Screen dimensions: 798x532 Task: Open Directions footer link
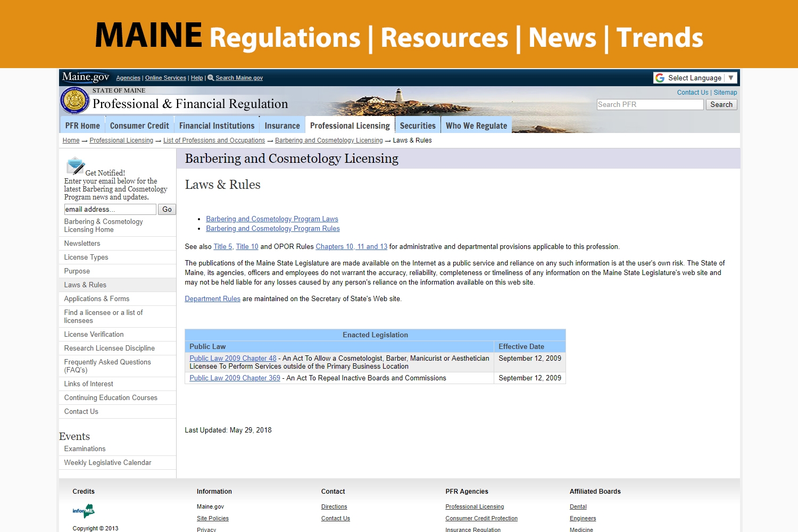[334, 506]
